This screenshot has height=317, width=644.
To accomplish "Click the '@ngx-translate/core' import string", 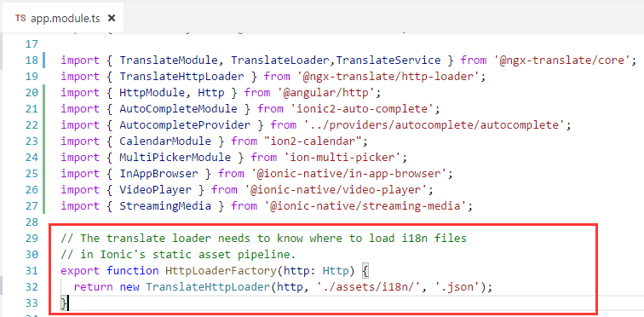I will (562, 61).
